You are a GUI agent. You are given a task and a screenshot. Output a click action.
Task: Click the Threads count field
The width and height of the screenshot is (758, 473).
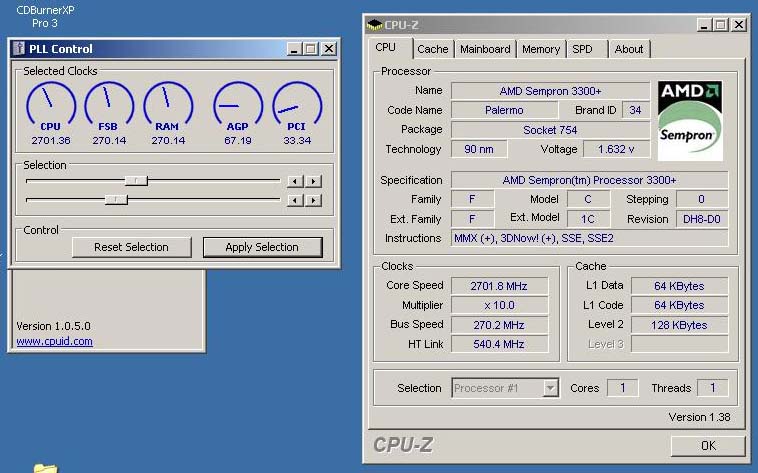click(713, 388)
